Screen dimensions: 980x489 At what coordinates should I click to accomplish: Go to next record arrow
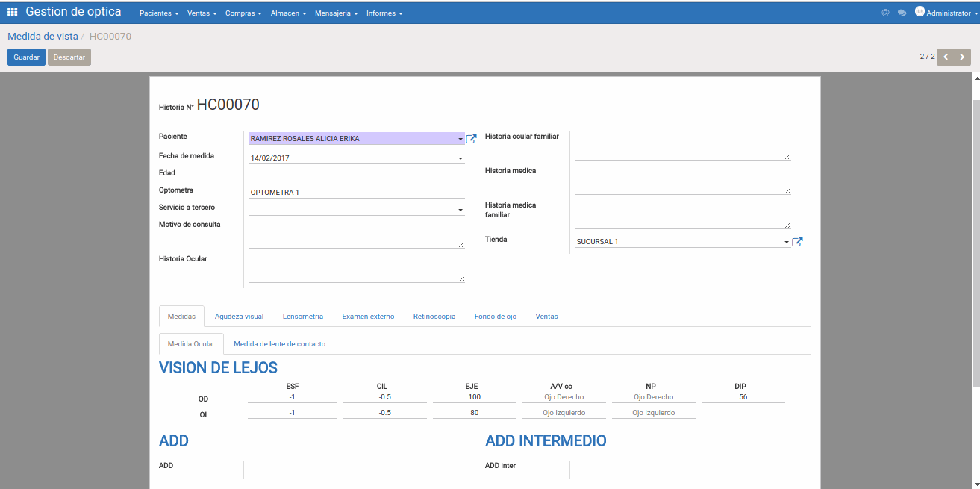[x=962, y=57]
